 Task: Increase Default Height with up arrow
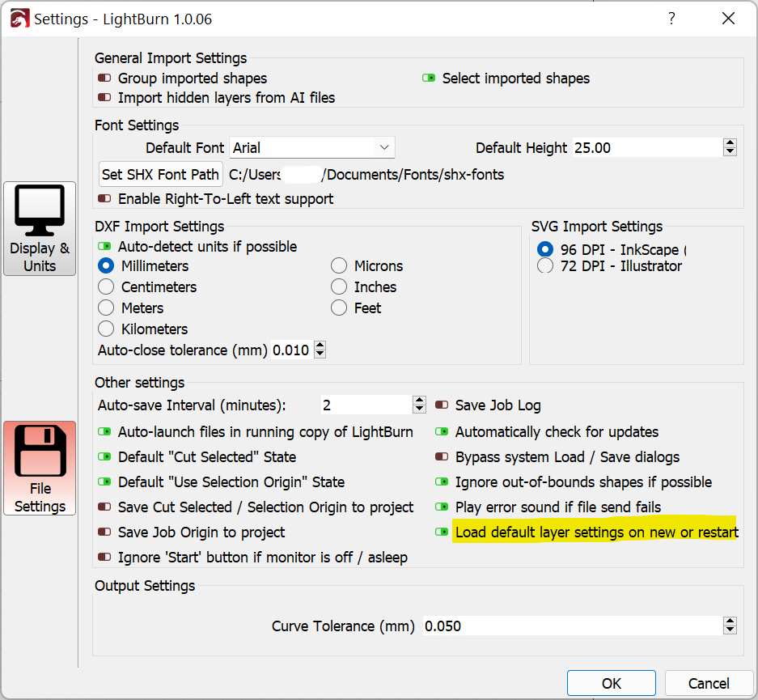730,143
